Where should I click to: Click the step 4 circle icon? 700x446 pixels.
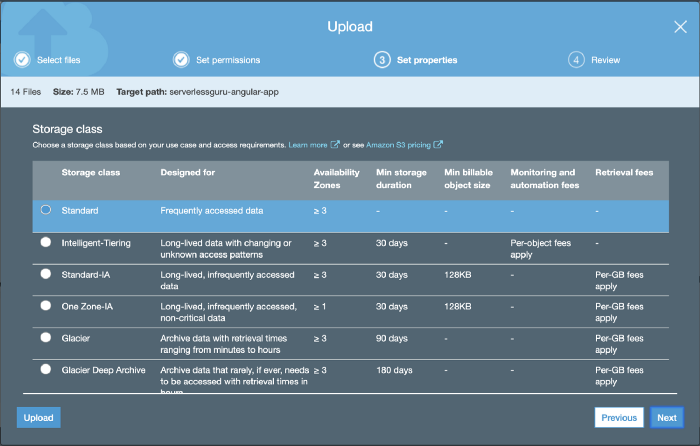click(x=576, y=59)
